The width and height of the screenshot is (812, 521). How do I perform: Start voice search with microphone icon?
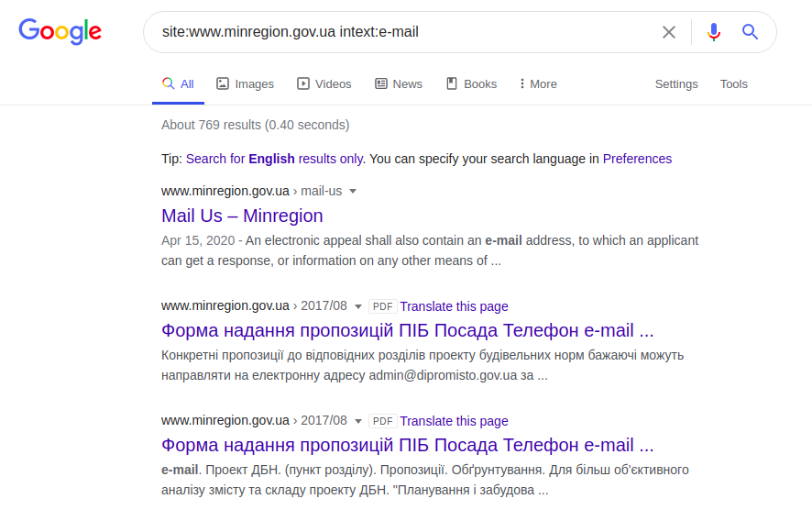[x=714, y=32]
